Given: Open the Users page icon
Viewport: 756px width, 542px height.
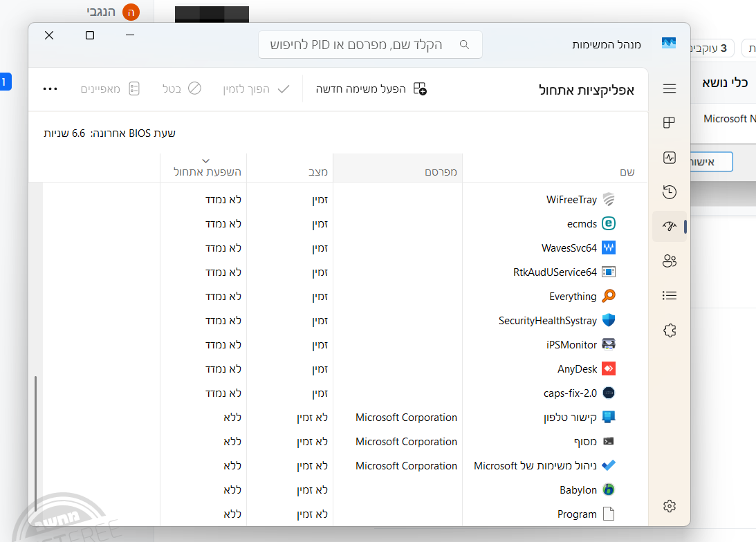Looking at the screenshot, I should [x=669, y=261].
